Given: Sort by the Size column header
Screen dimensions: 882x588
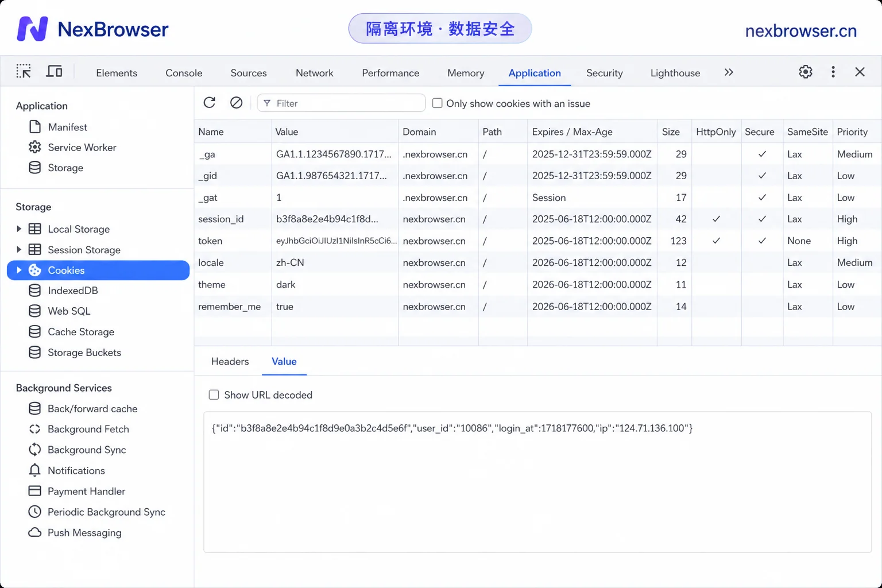Looking at the screenshot, I should (674, 131).
